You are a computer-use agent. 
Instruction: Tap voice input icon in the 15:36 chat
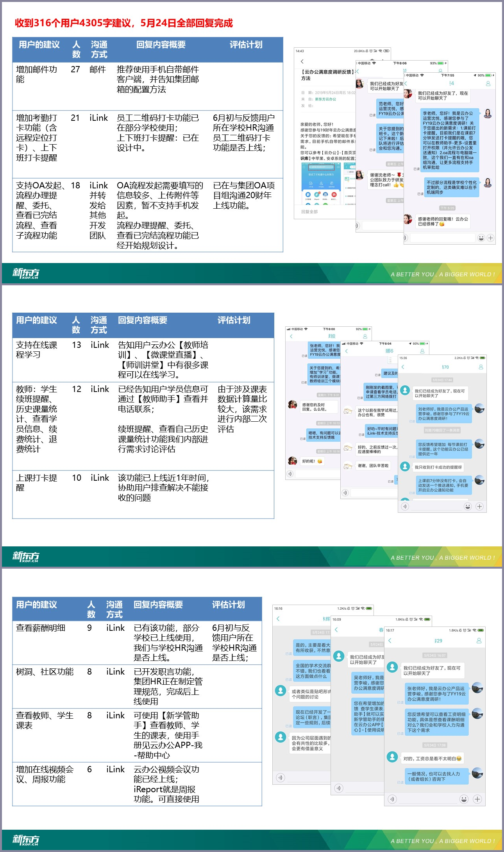405,507
